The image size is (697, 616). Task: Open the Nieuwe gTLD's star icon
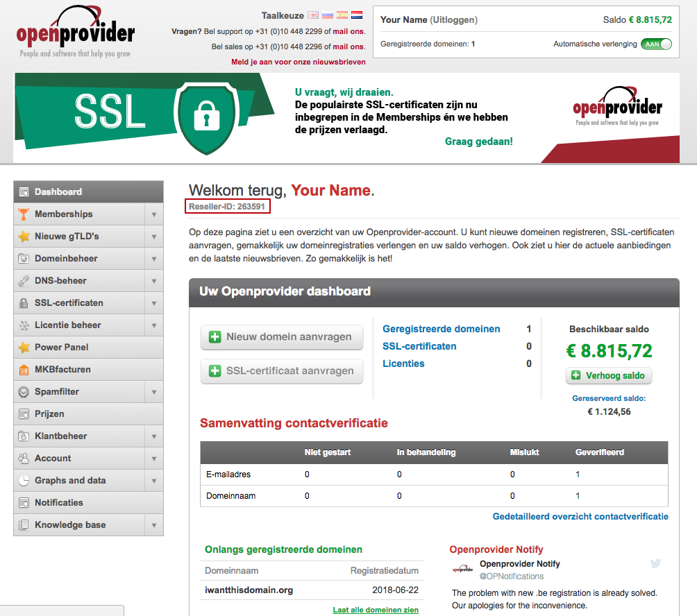point(24,237)
